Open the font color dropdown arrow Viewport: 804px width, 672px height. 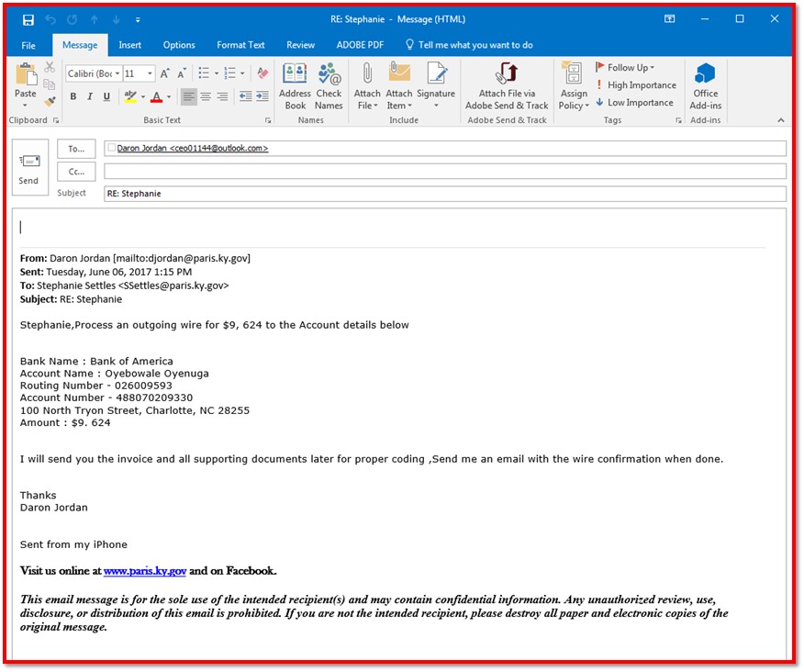169,96
